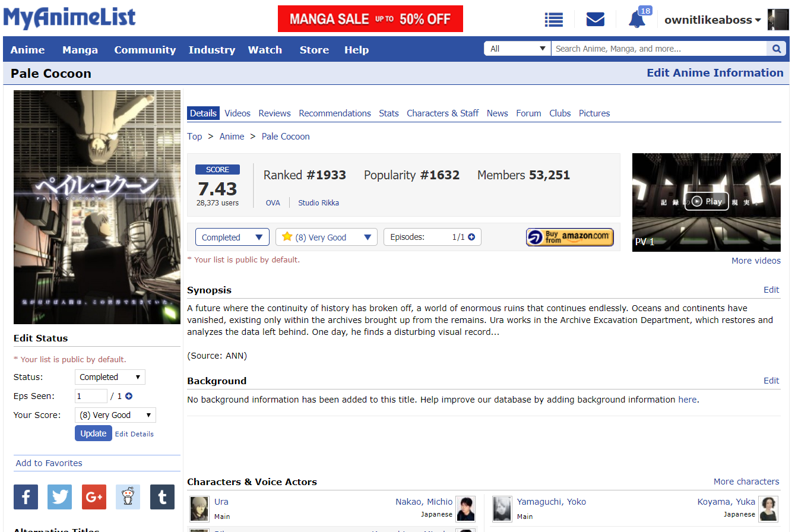Image resolution: width=795 pixels, height=532 pixels.
Task: Open the Completed status dropdown in score bar
Action: pyautogui.click(x=232, y=237)
